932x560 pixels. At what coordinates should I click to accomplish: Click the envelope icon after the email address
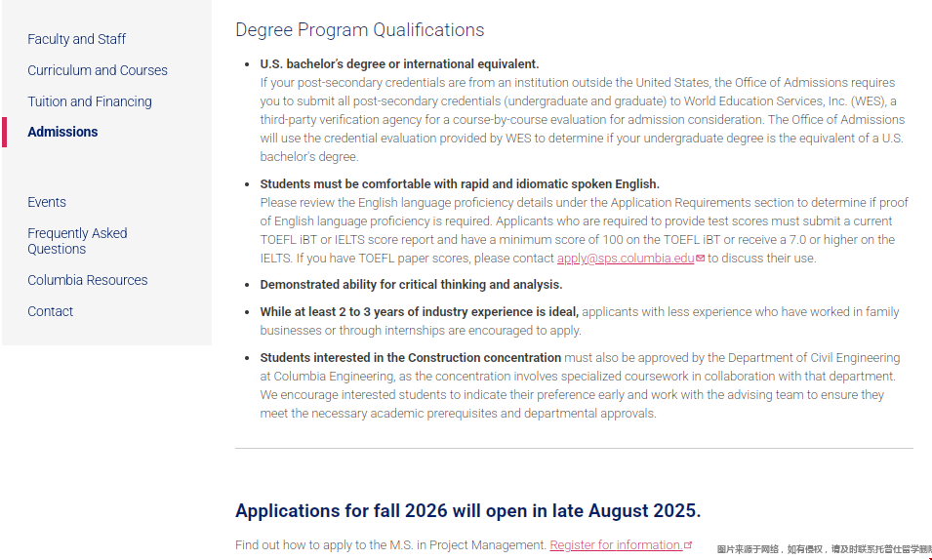[x=701, y=259]
